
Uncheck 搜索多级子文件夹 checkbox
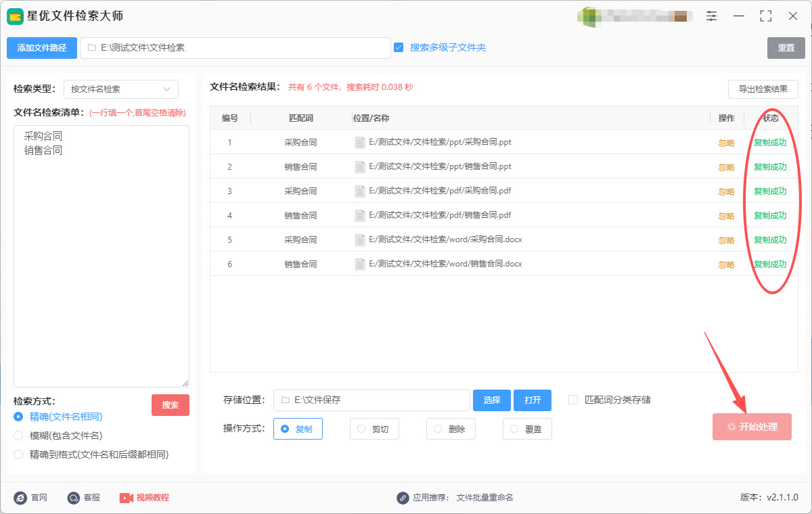pos(399,47)
